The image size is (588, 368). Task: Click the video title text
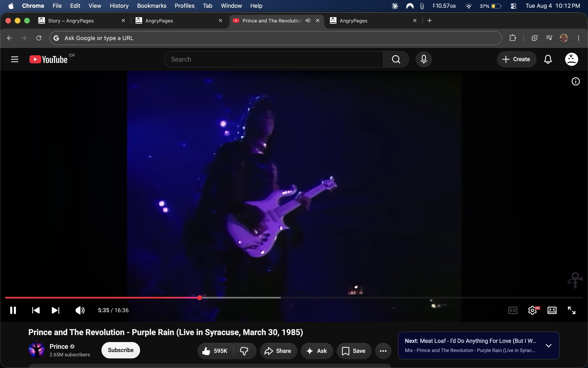coord(165,332)
